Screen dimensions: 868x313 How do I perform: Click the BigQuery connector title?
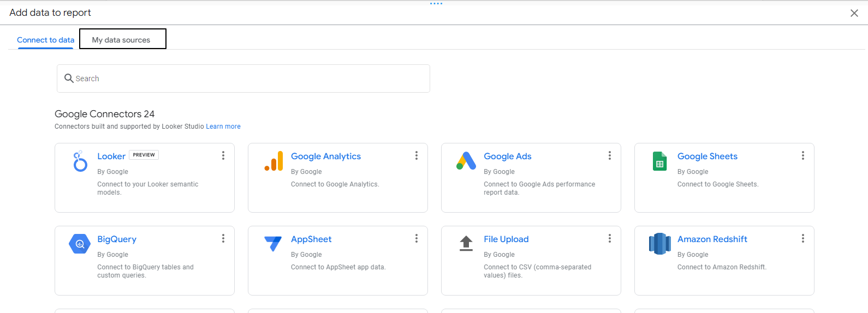117,239
